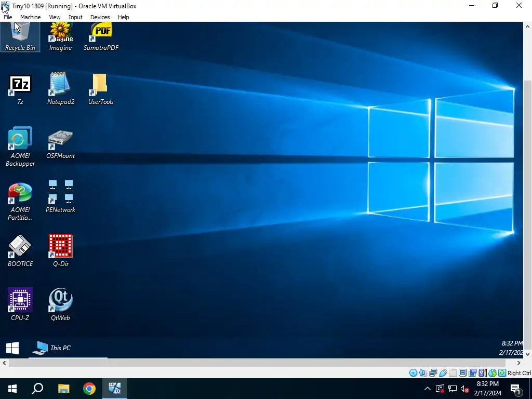The height and width of the screenshot is (399, 532).
Task: Launch Chrome from host taskbar
Action: coord(89,389)
